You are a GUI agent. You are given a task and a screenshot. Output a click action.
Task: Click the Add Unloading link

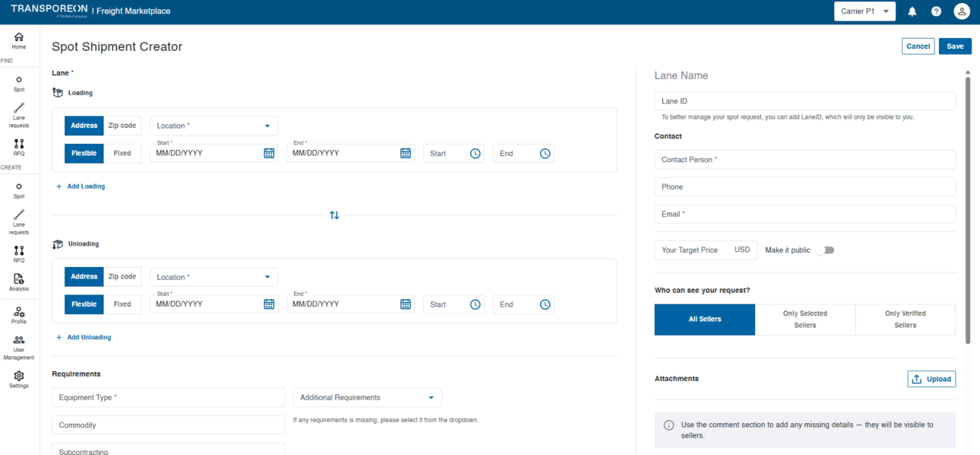click(89, 338)
